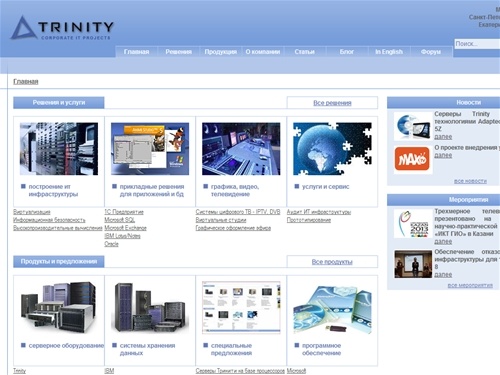Open the Trinity link under серверное оборудование
Viewport: 500px width, 375px height.
pyautogui.click(x=19, y=371)
